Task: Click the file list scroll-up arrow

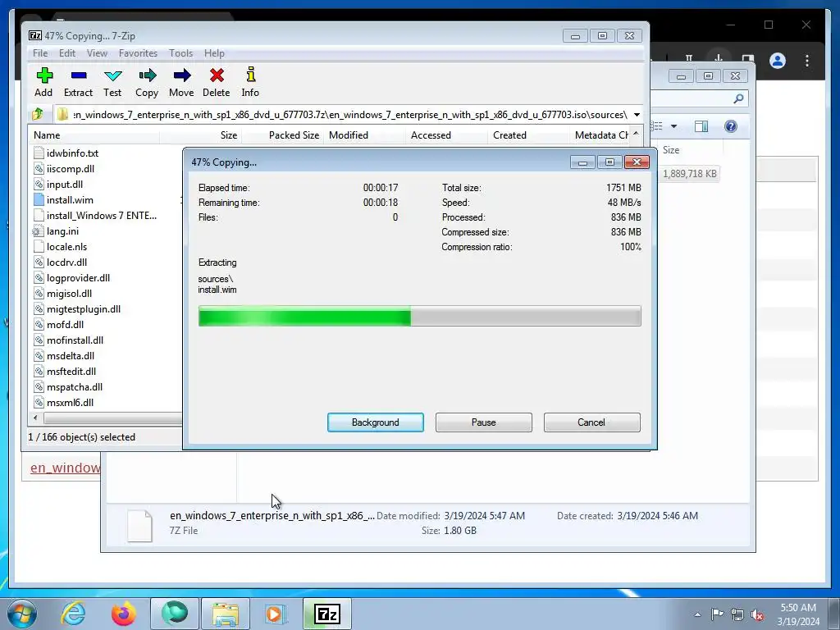Action: tap(636, 134)
